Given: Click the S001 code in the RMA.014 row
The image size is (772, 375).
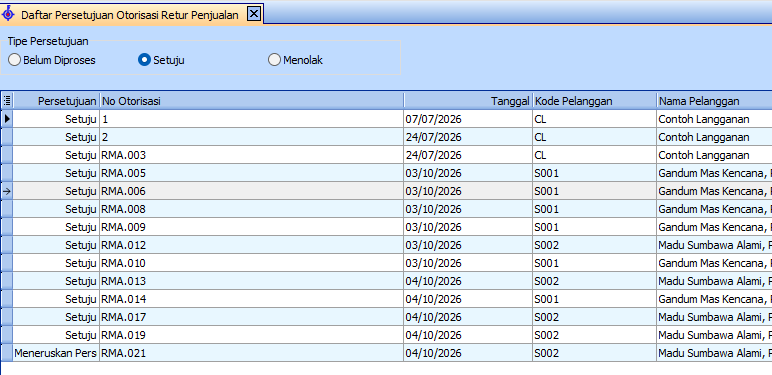Looking at the screenshot, I should [x=594, y=299].
